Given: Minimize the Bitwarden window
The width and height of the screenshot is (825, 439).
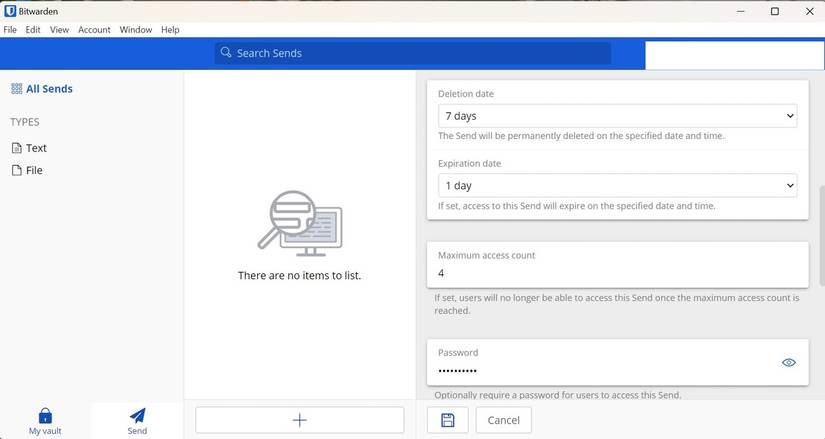Looking at the screenshot, I should [740, 11].
